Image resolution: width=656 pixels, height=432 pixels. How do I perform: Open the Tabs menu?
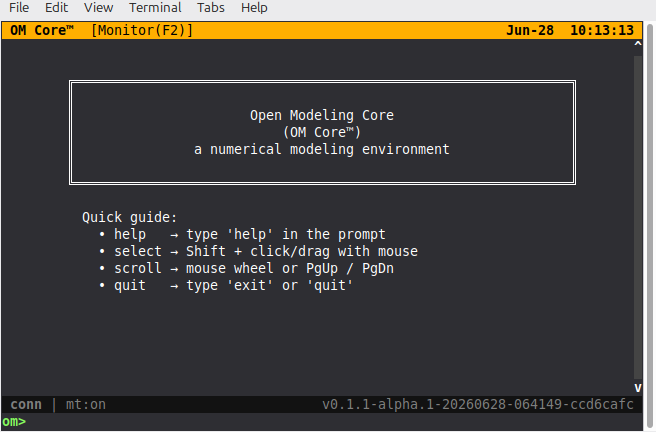click(211, 8)
